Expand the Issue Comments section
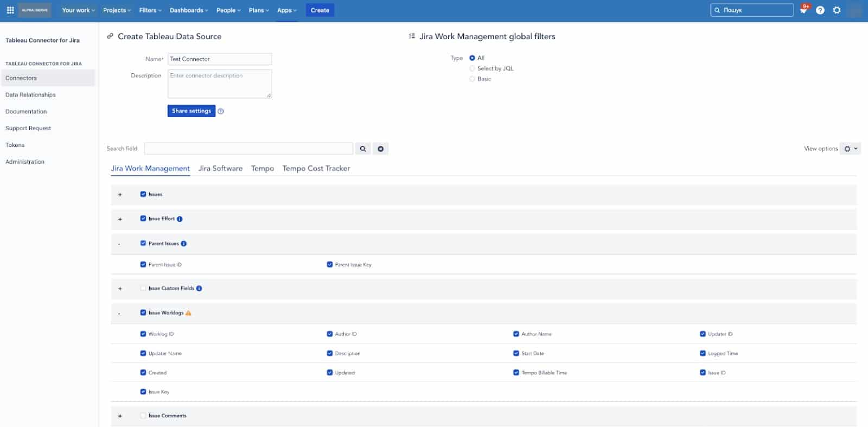 [120, 416]
